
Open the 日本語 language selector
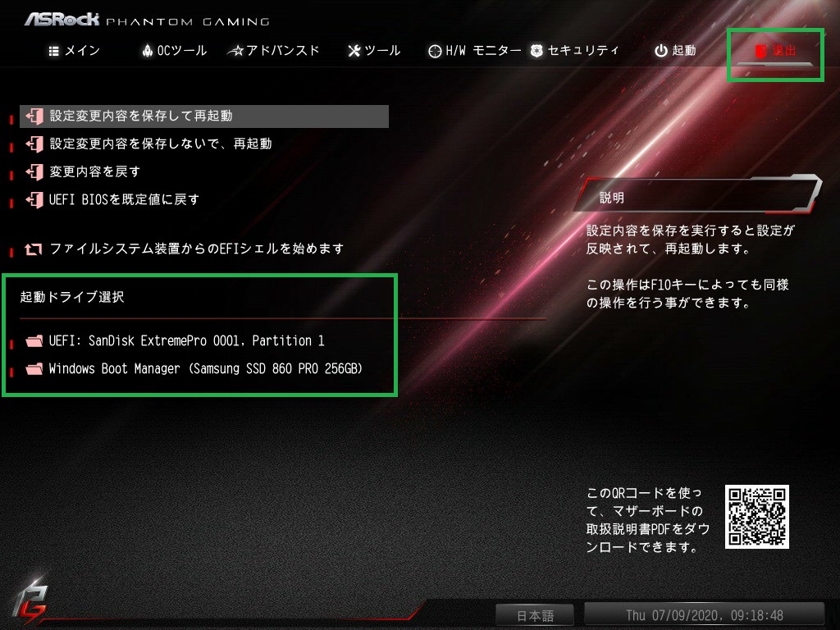click(535, 615)
